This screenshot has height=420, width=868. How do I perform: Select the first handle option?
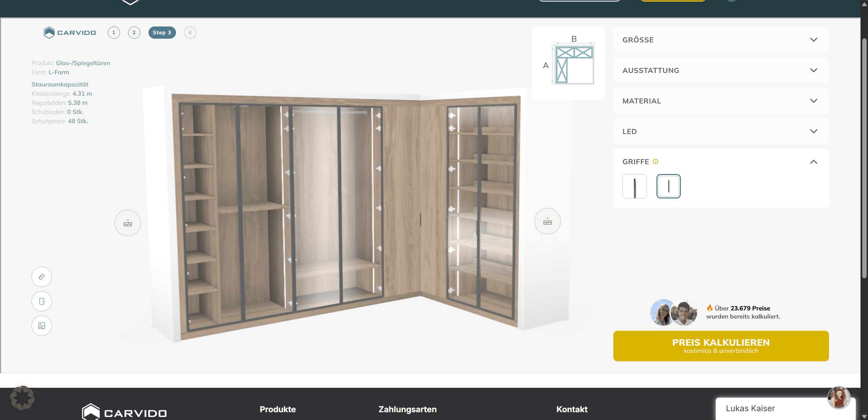(x=634, y=186)
